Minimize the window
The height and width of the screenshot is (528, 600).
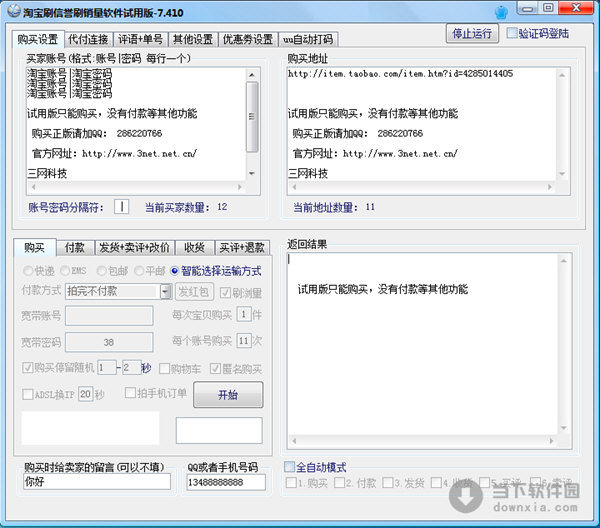click(528, 8)
